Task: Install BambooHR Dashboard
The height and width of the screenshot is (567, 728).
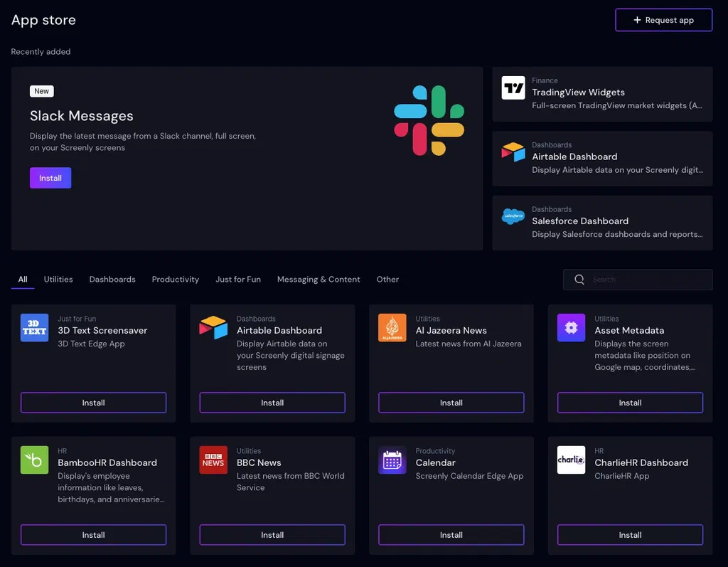Action: 93,535
